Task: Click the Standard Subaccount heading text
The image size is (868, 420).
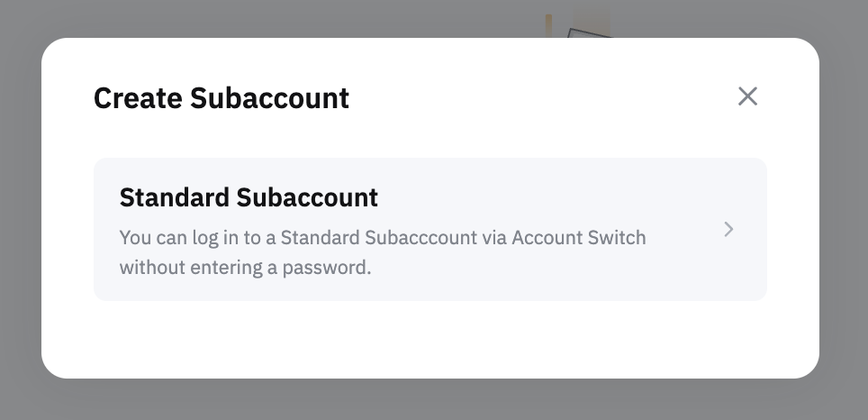Action: click(249, 197)
